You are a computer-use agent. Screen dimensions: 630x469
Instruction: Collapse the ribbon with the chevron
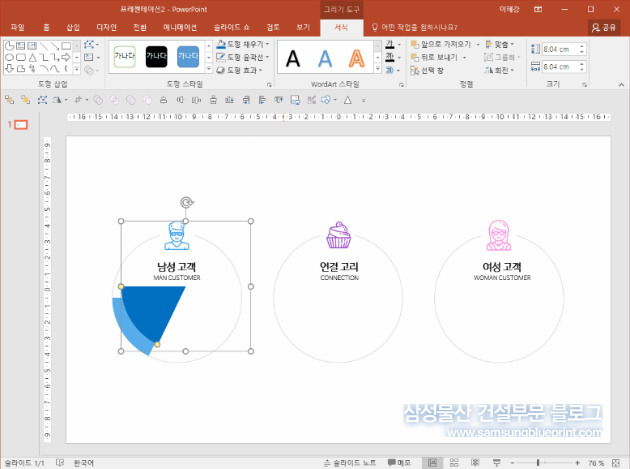[621, 84]
